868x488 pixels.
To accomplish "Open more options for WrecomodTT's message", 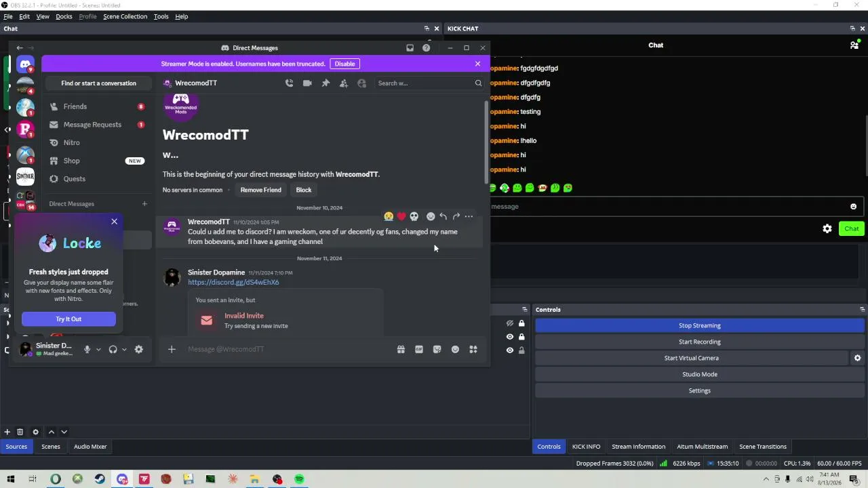I will coord(469,216).
